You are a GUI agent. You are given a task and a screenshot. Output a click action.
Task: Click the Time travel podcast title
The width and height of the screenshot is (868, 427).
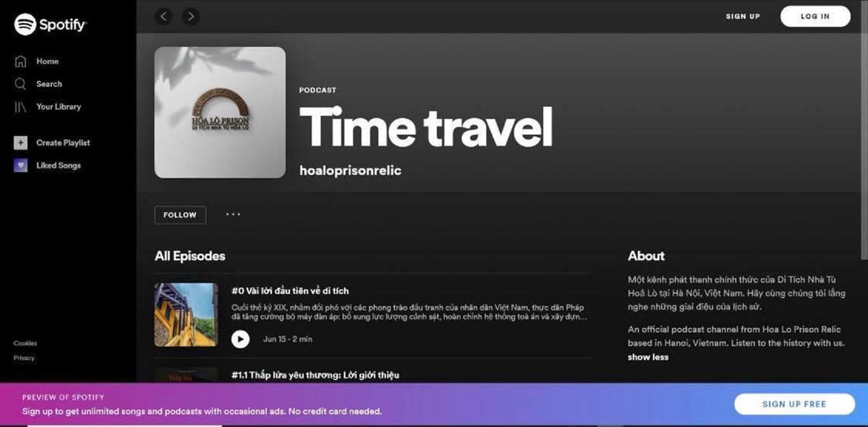pyautogui.click(x=426, y=127)
